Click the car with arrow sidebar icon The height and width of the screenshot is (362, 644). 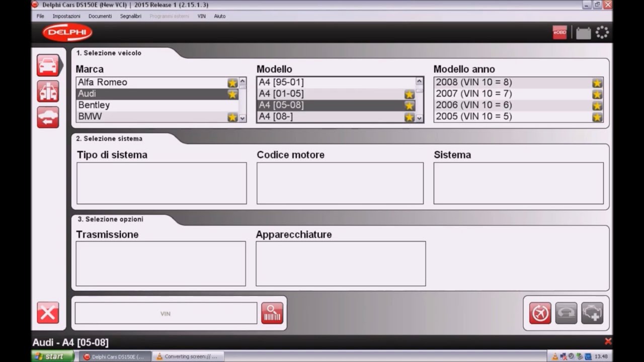pos(48,117)
